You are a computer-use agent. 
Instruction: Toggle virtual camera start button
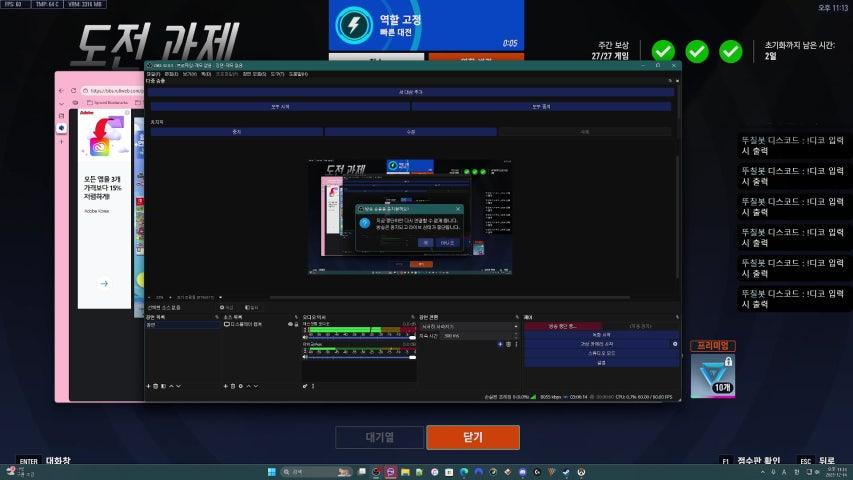pyautogui.click(x=597, y=344)
